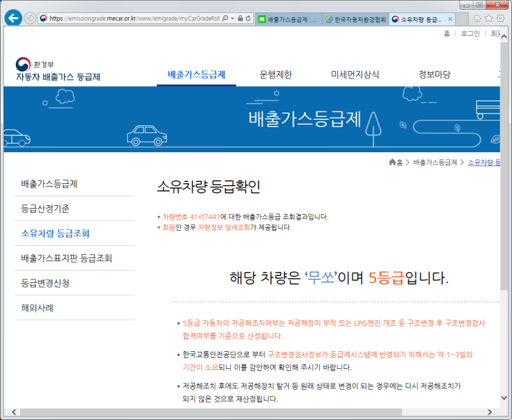Minimize the browser window
512x420 pixels.
(x=467, y=5)
